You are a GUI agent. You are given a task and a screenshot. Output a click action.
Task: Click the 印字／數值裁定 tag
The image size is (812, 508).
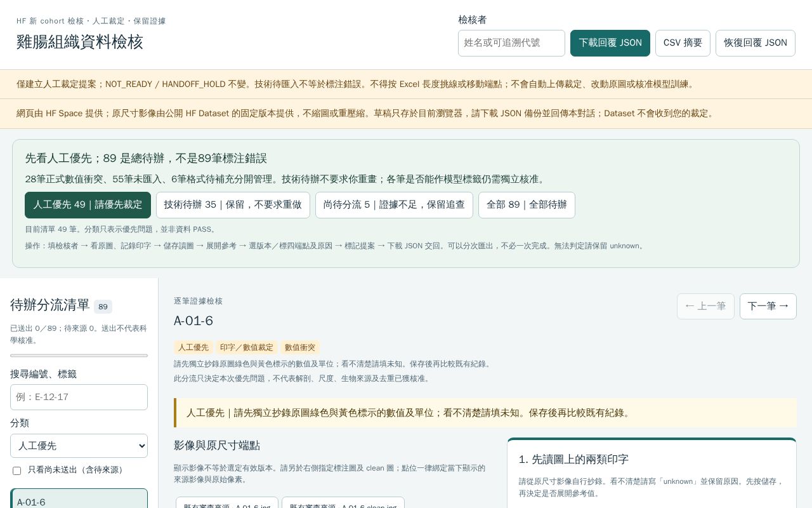(247, 347)
